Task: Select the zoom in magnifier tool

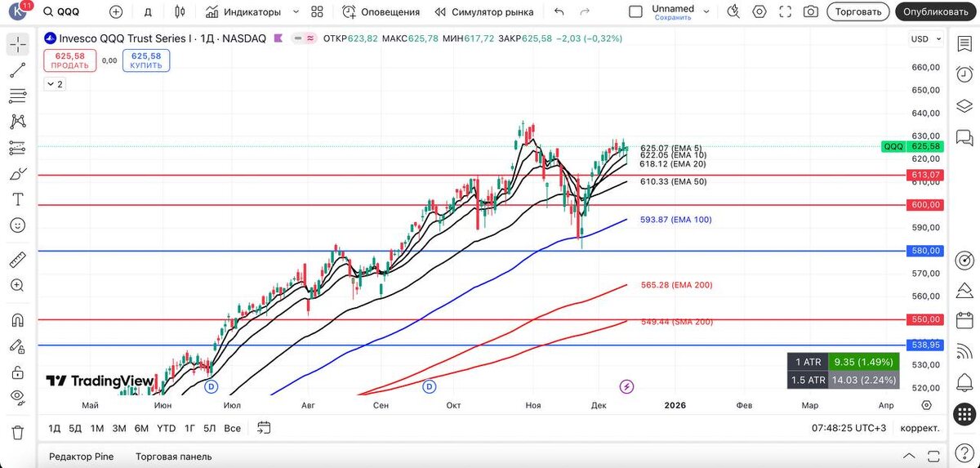Action: pos(18,285)
